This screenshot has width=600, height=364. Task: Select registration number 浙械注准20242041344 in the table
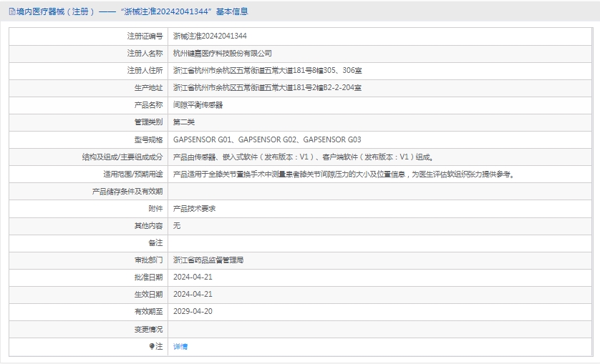210,36
